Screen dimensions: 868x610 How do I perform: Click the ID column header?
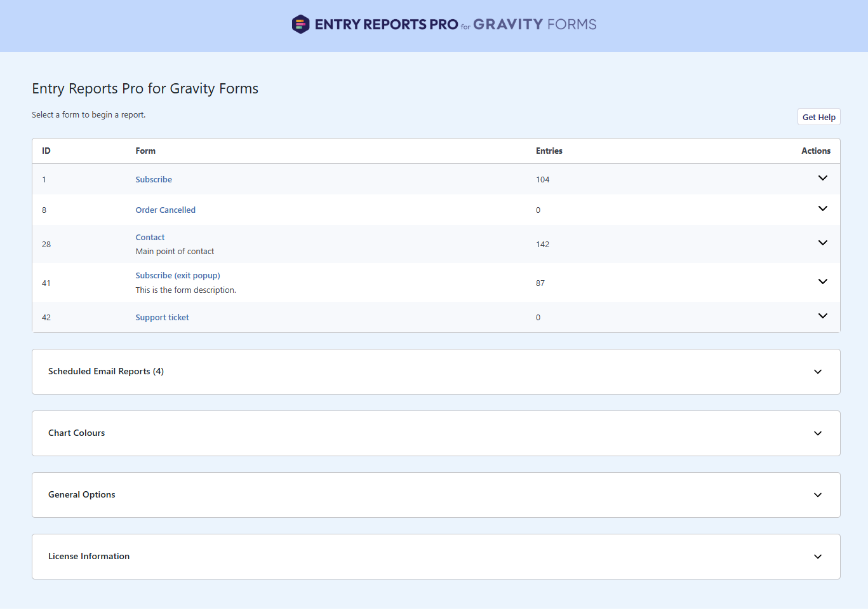[46, 151]
